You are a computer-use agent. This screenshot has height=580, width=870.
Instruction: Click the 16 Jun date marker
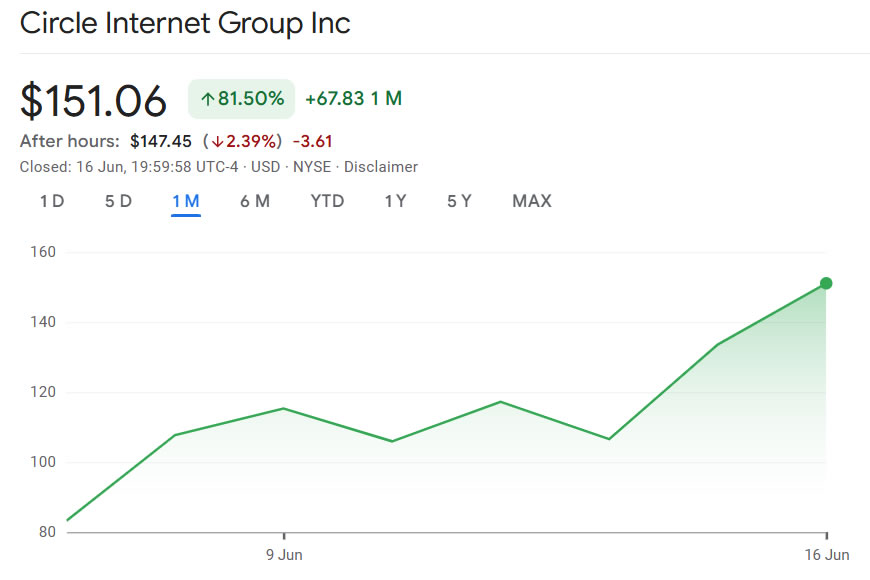coord(826,553)
